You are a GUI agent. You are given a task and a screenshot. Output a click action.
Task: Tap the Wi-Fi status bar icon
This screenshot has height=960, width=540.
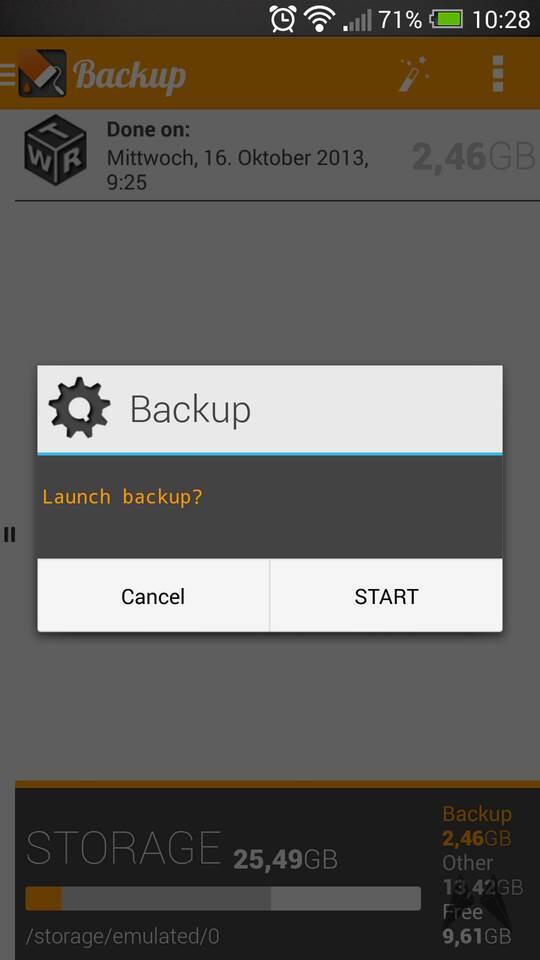pyautogui.click(x=318, y=19)
